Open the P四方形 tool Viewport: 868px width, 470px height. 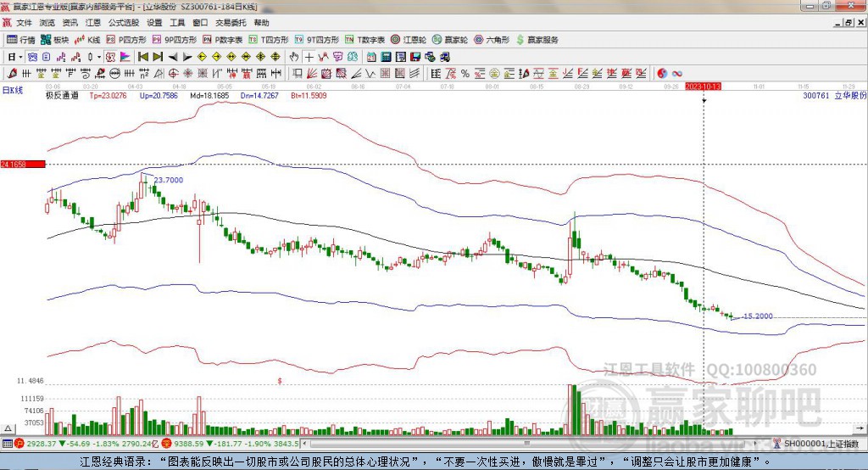(x=127, y=40)
